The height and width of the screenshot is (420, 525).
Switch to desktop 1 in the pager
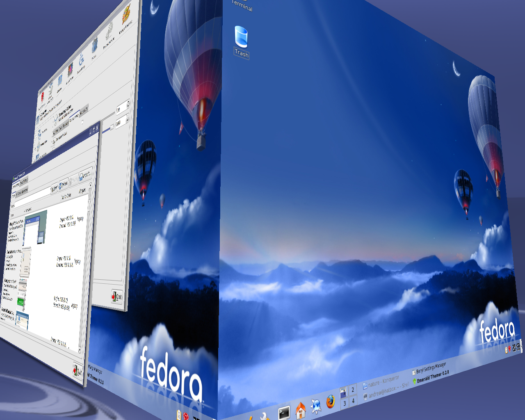click(x=343, y=393)
